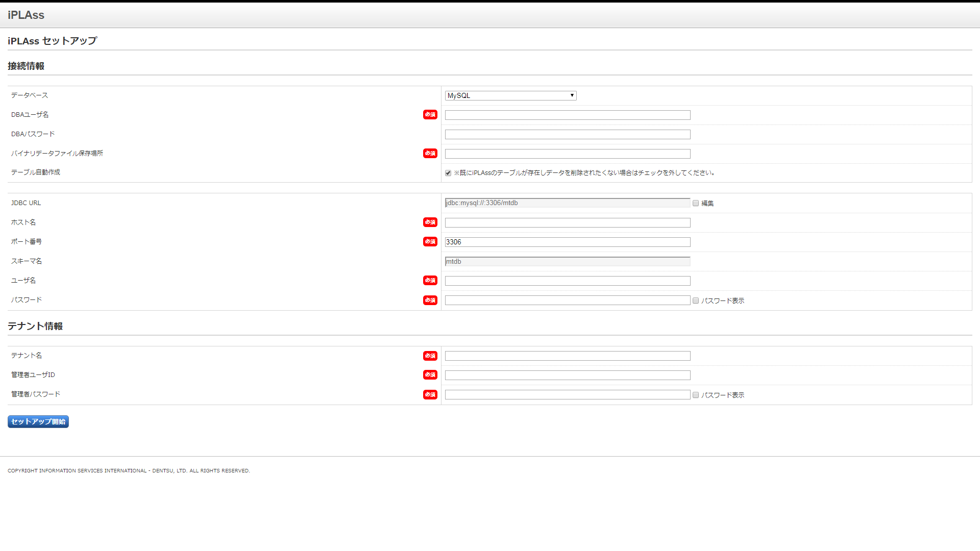Click the DBAパスワード input field
This screenshot has height=551, width=980.
(568, 135)
